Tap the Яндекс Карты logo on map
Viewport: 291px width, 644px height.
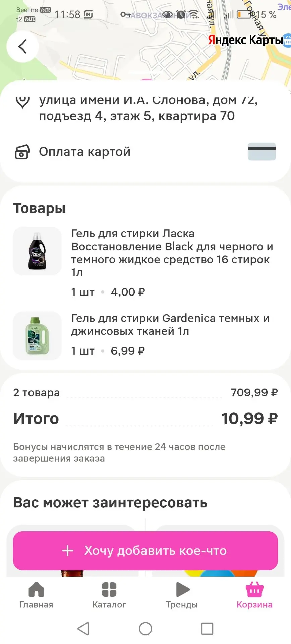[x=245, y=40]
